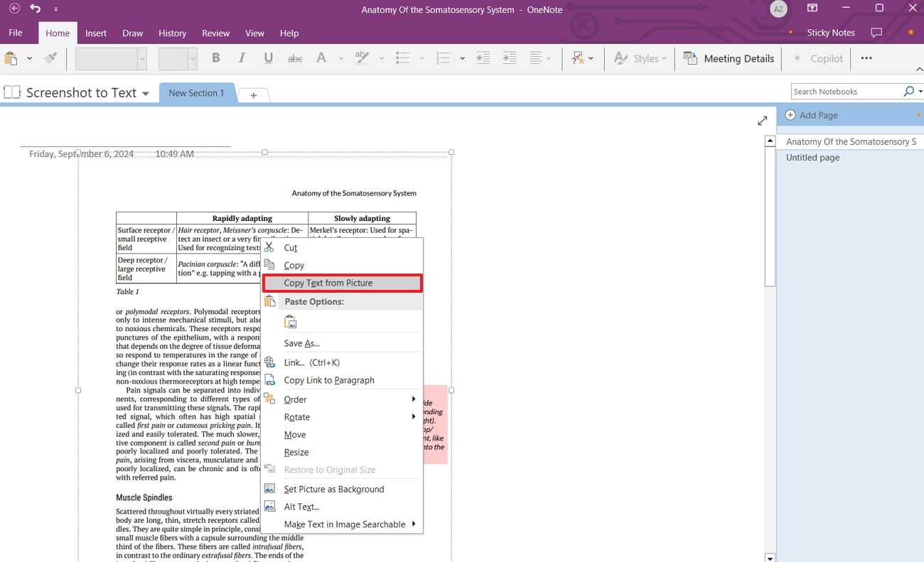Click the expand page full-view arrow icon
Screen dimensions: 924x562
coord(762,121)
